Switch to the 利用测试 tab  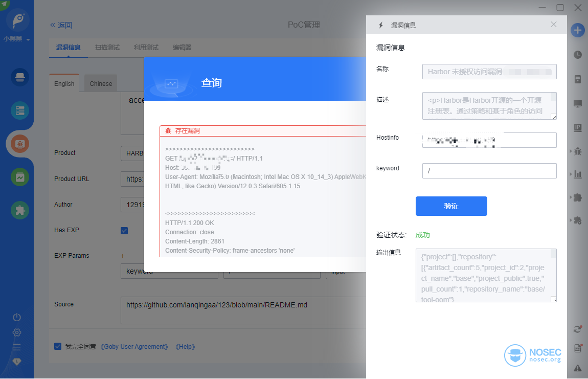[x=146, y=48]
